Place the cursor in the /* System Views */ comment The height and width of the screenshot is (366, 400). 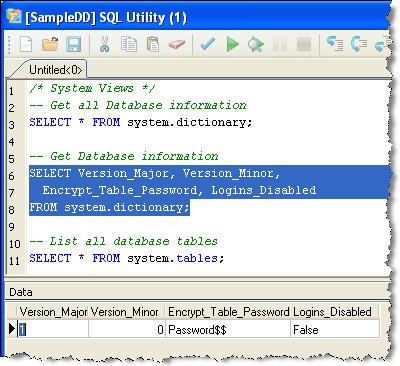(x=92, y=88)
